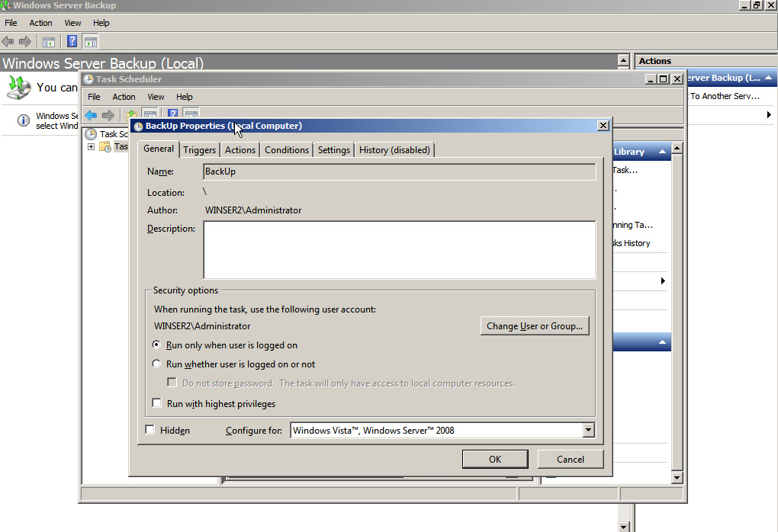Viewport: 778px width, 532px height.
Task: Select Run whether user is logged on or not
Action: (156, 364)
